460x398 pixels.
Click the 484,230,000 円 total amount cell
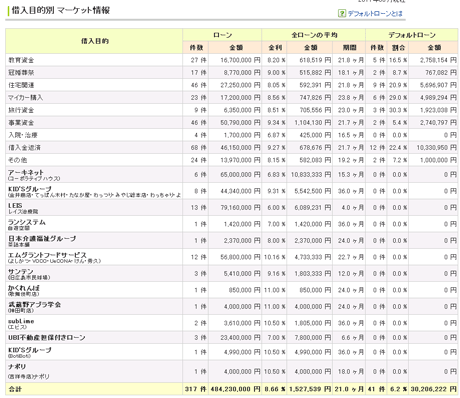tap(235, 389)
